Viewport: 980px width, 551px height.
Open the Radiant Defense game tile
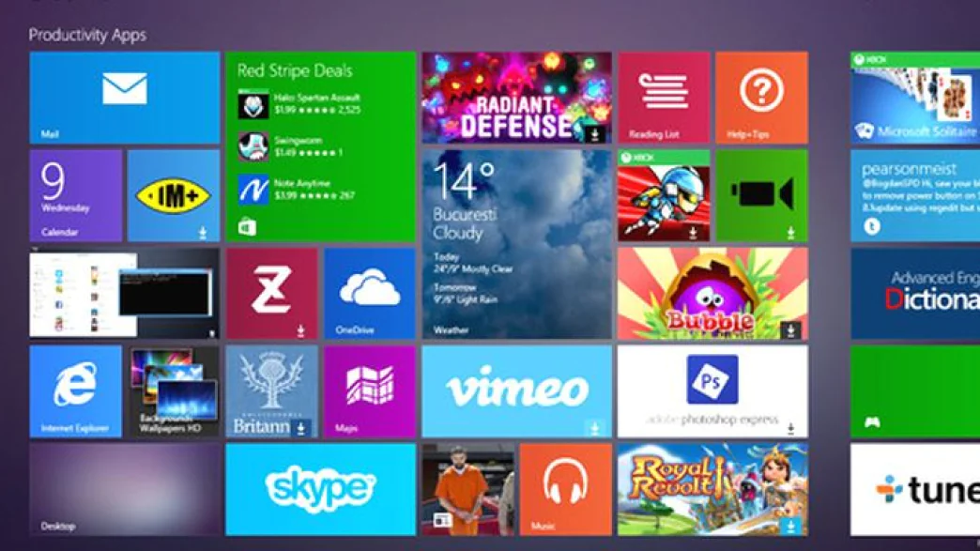click(517, 98)
